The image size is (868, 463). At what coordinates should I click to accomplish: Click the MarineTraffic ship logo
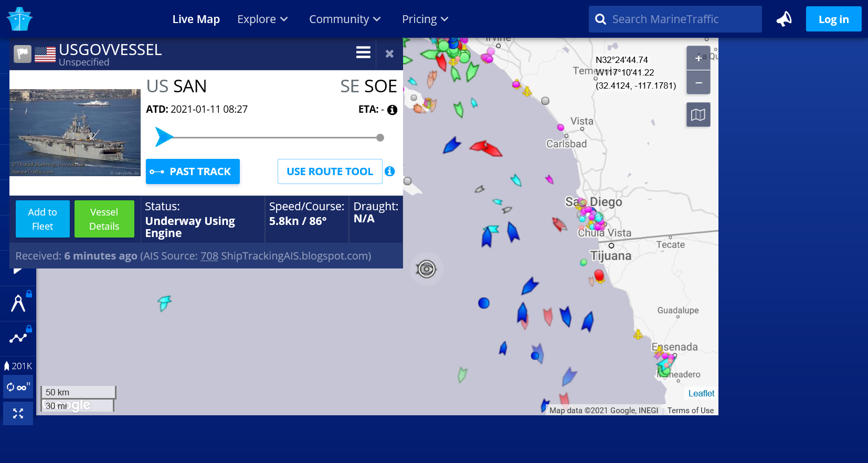pyautogui.click(x=19, y=19)
